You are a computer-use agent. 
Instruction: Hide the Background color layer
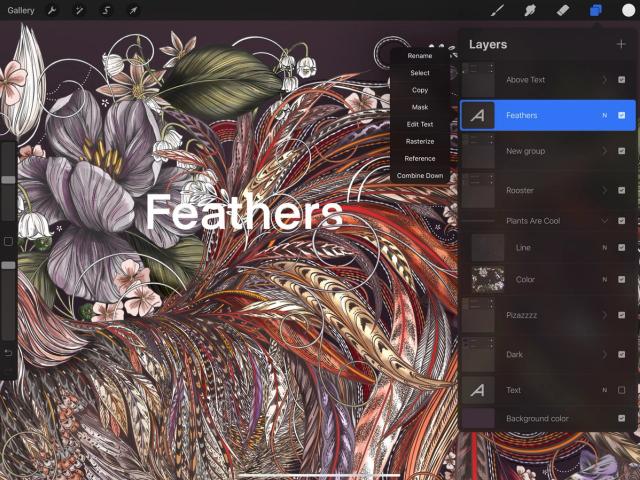click(x=621, y=418)
